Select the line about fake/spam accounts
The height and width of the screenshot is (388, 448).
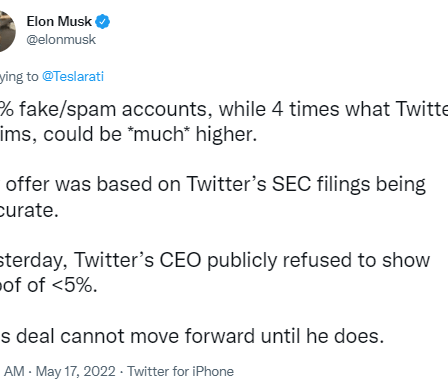pyautogui.click(x=224, y=109)
